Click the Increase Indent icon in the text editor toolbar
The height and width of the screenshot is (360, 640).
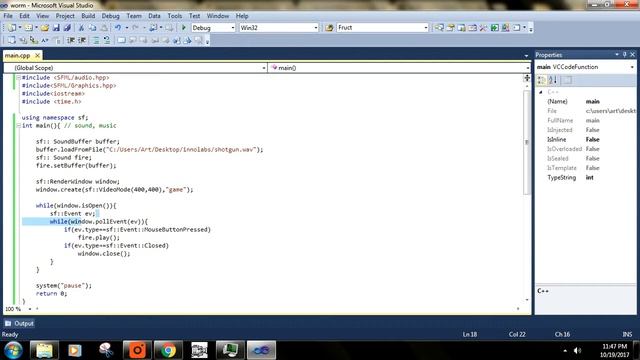[x=82, y=40]
